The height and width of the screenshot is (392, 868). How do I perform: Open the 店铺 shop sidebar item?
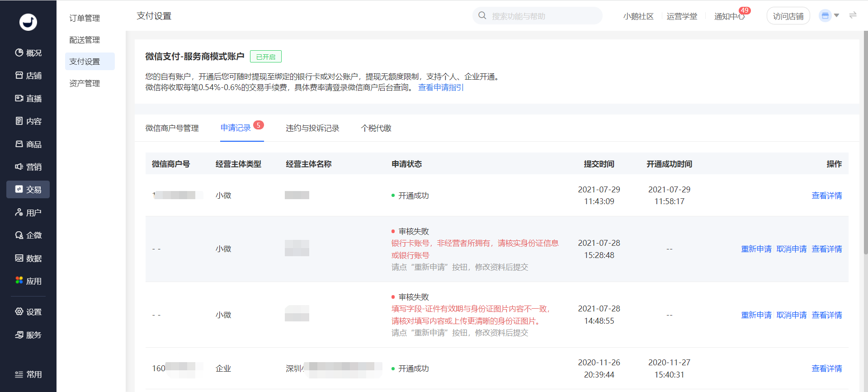tap(28, 76)
